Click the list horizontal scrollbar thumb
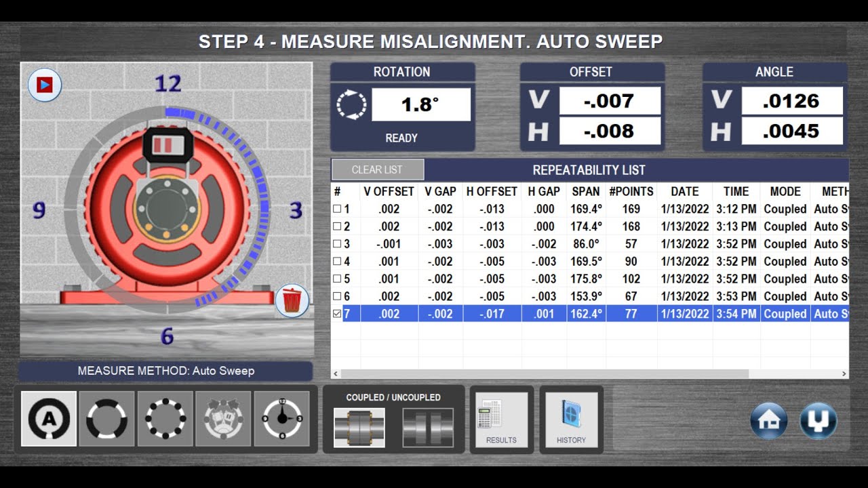 (x=545, y=373)
